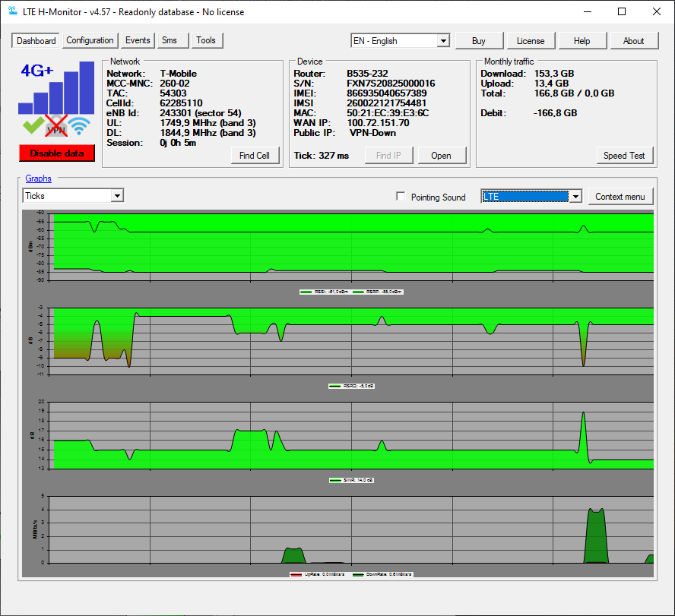
Task: Switch to the Dashboard tab
Action: point(36,41)
